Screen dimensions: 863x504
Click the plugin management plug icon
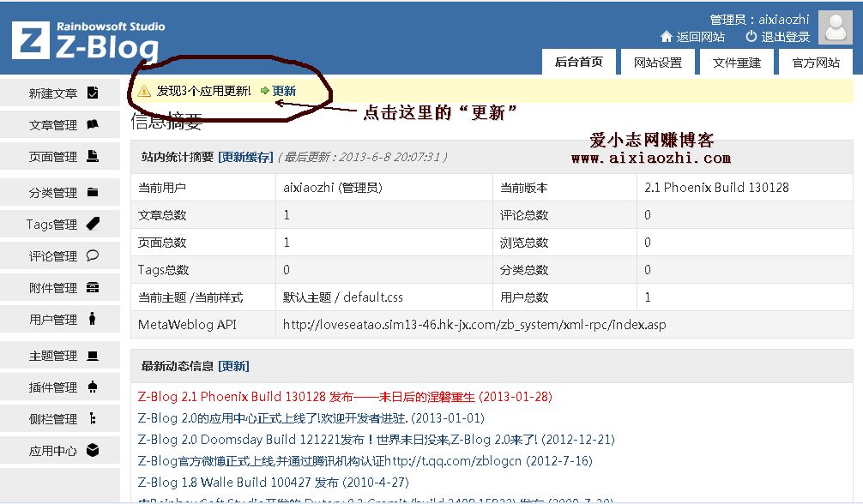93,387
